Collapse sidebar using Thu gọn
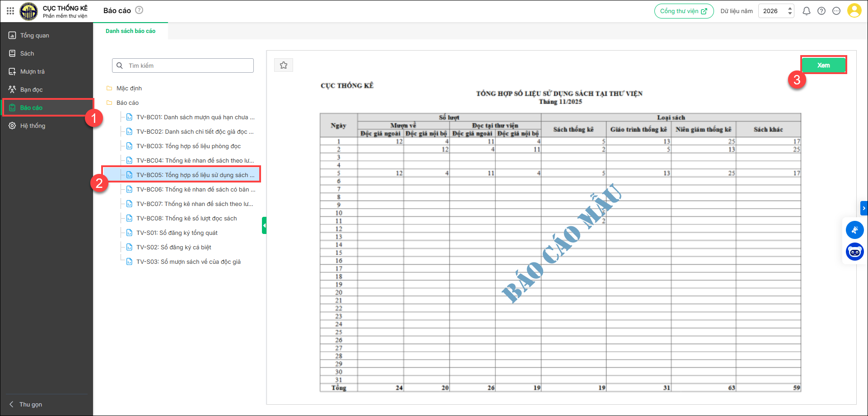 point(30,404)
